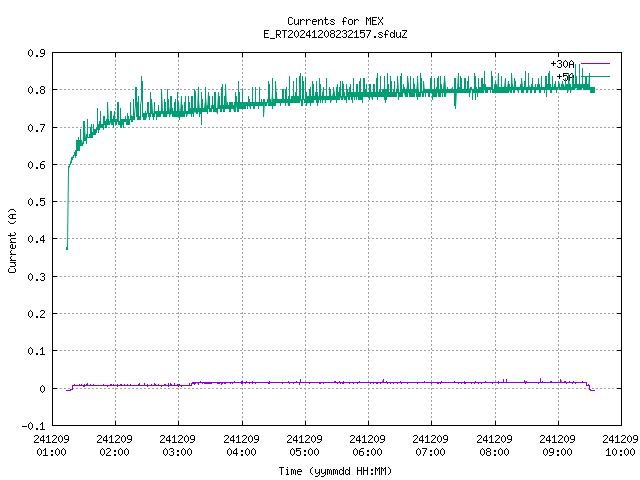Click the 0.3 y-axis tick label

(x=36, y=277)
